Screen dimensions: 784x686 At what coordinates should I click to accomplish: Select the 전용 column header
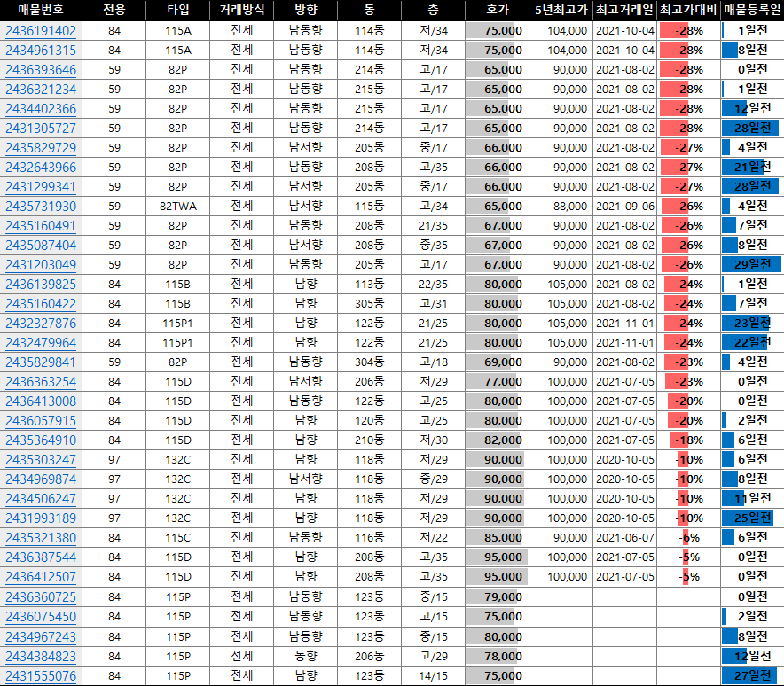(114, 10)
